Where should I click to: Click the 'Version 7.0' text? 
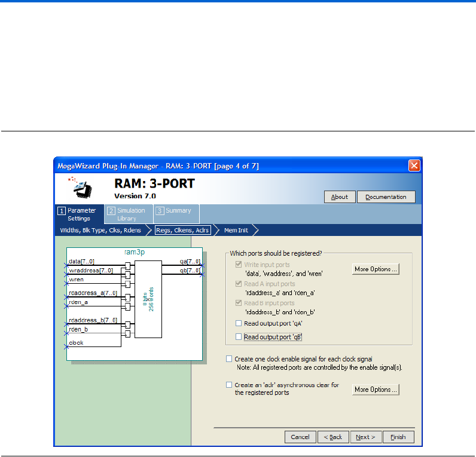point(135,196)
